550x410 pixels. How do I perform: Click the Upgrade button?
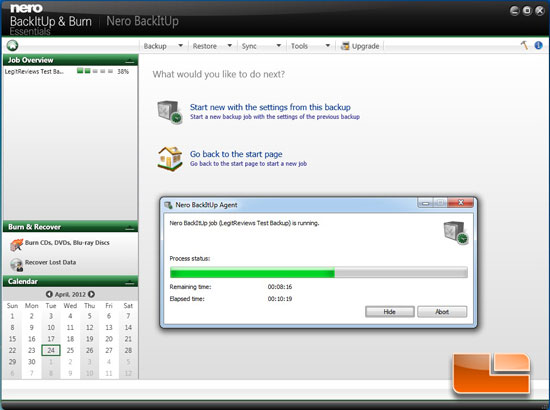coord(360,46)
